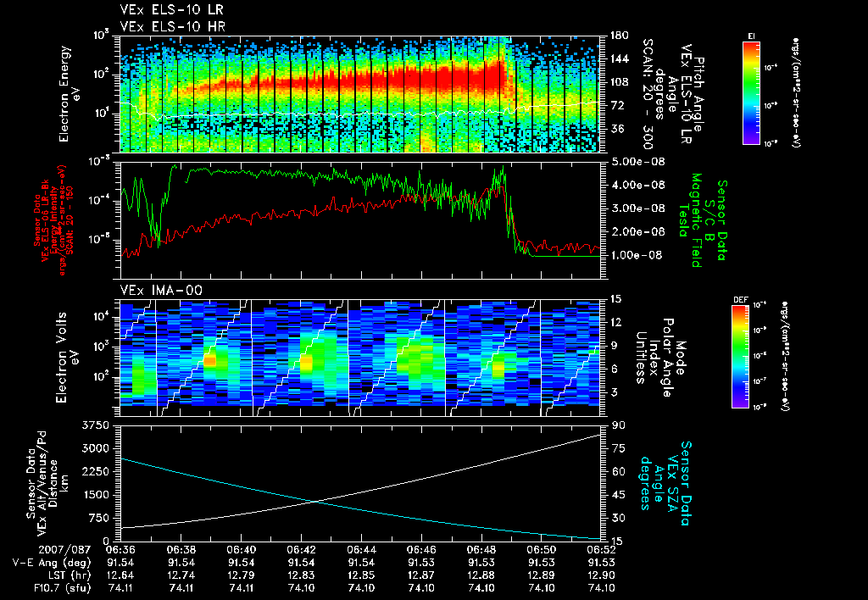This screenshot has height=600, width=868.
Task: Click the green 'Magnetic Field Tesla' axis label
Action: click(690, 219)
